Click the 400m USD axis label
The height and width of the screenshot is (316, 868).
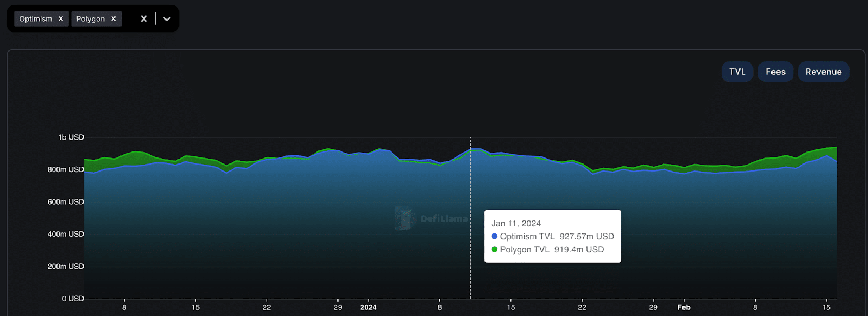pyautogui.click(x=66, y=234)
